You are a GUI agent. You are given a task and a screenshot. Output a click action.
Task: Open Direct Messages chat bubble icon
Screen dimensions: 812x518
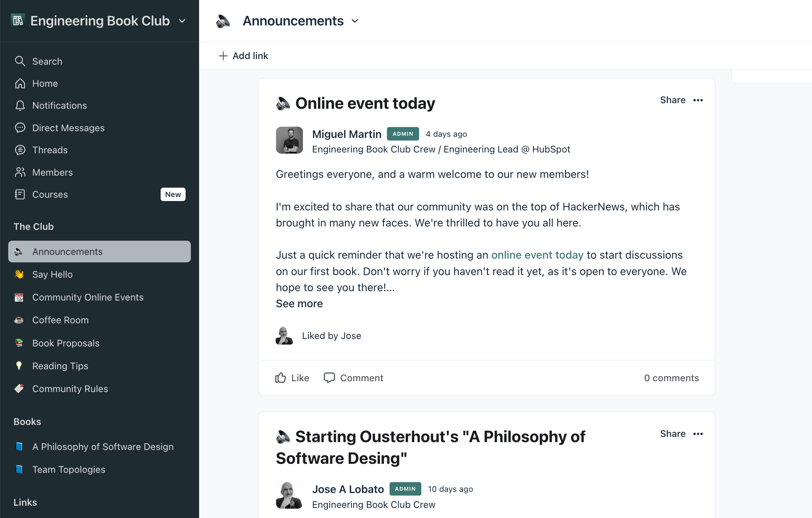(x=20, y=128)
